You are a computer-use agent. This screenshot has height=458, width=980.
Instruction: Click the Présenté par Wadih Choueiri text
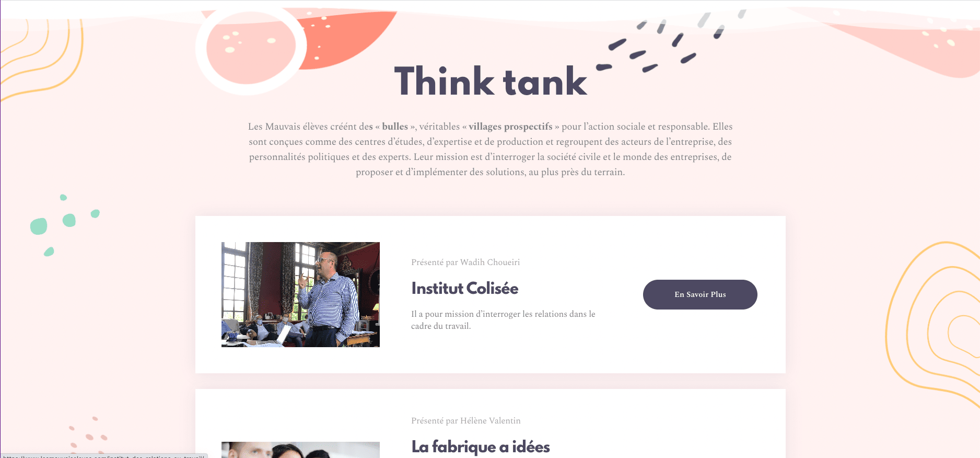pyautogui.click(x=465, y=262)
